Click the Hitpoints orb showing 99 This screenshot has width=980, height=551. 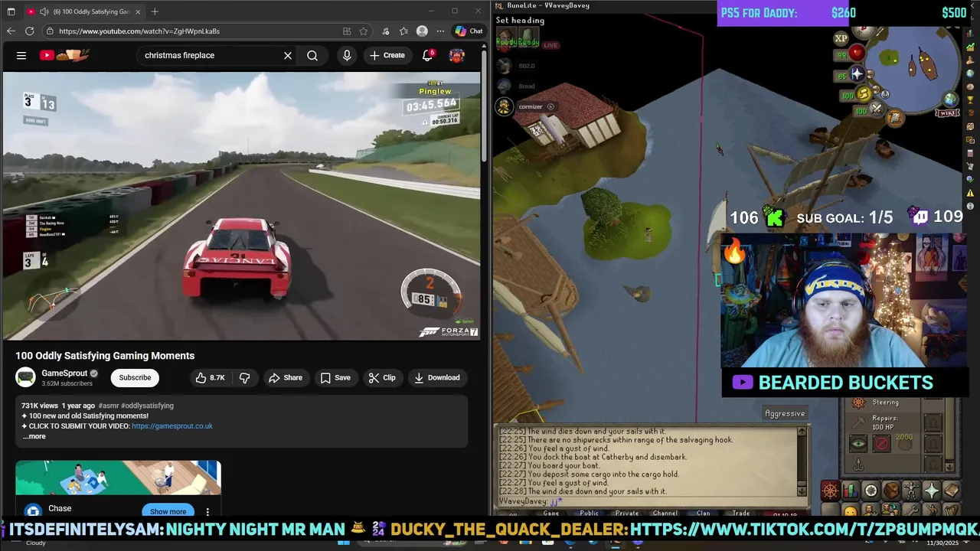[850, 54]
